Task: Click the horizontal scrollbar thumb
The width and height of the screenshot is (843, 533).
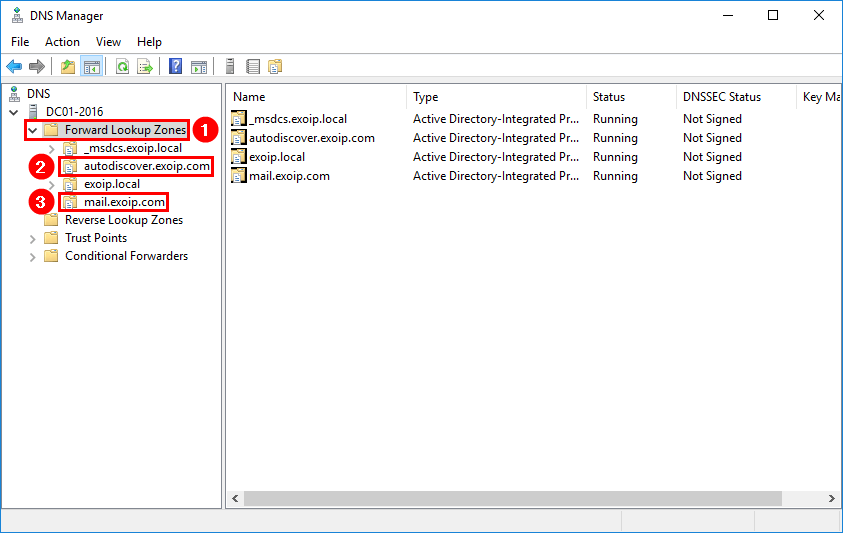Action: point(513,499)
